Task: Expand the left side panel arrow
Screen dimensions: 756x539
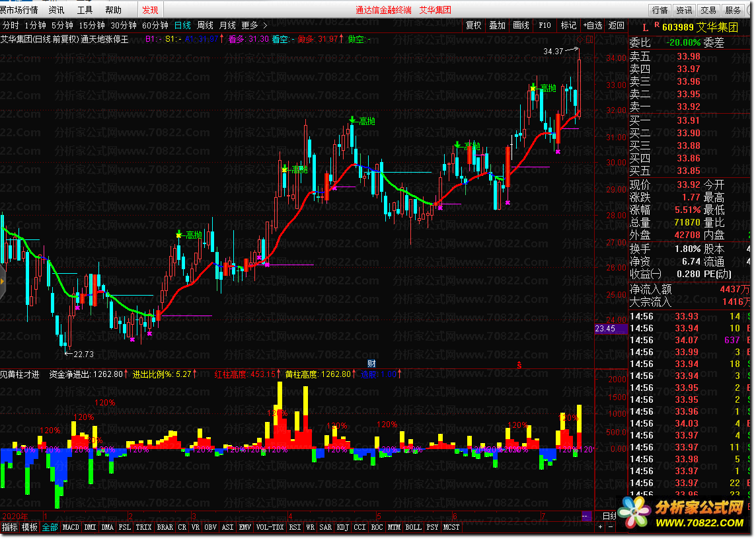Action: [x=2, y=281]
